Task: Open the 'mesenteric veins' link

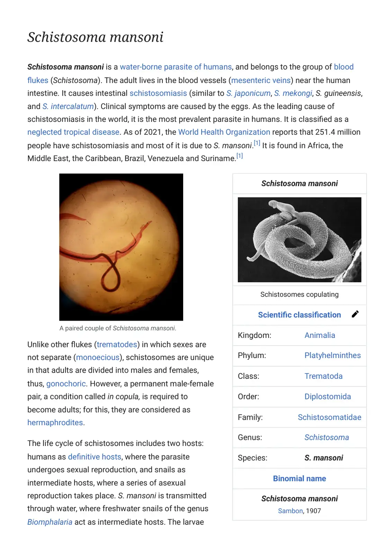Action: tap(261, 80)
